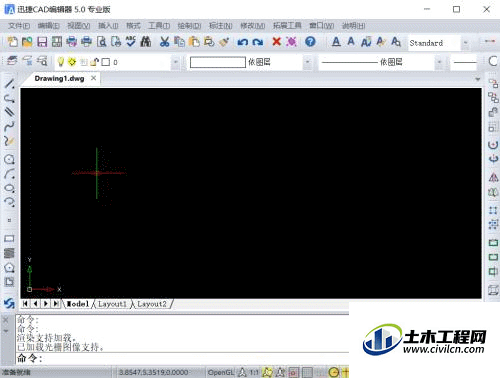The height and width of the screenshot is (378, 500).
Task: Select the Double line tool
Action: point(9,112)
